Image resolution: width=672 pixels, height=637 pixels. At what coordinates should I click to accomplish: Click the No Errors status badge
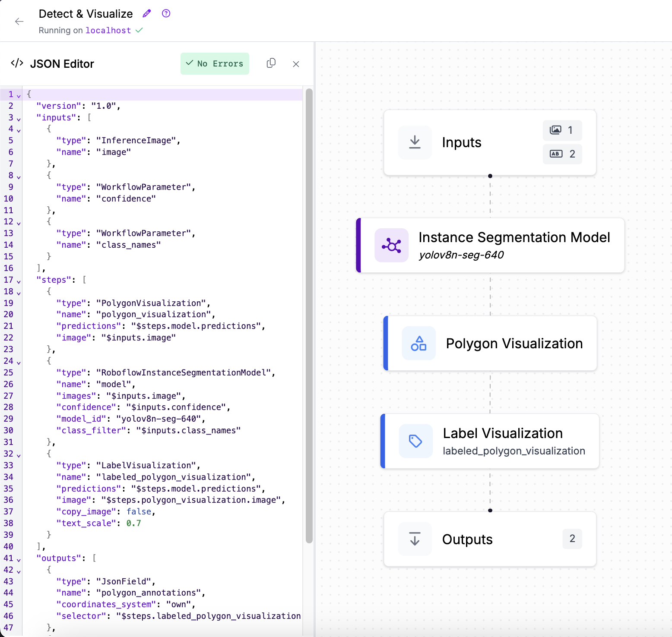[x=215, y=64]
